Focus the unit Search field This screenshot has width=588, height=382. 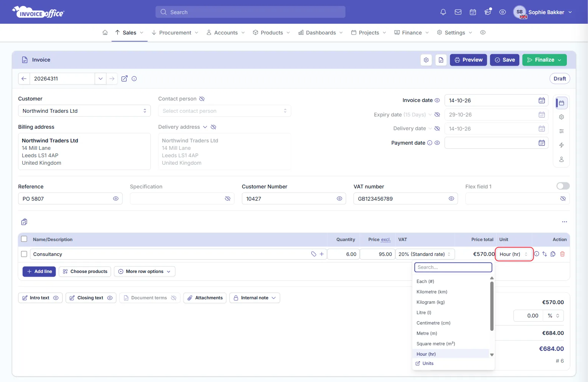click(x=453, y=267)
